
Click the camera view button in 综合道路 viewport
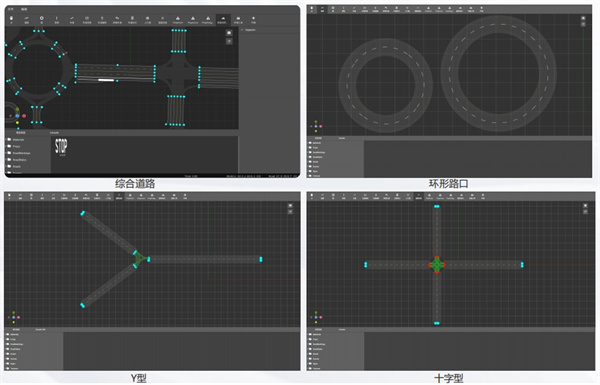[x=229, y=33]
